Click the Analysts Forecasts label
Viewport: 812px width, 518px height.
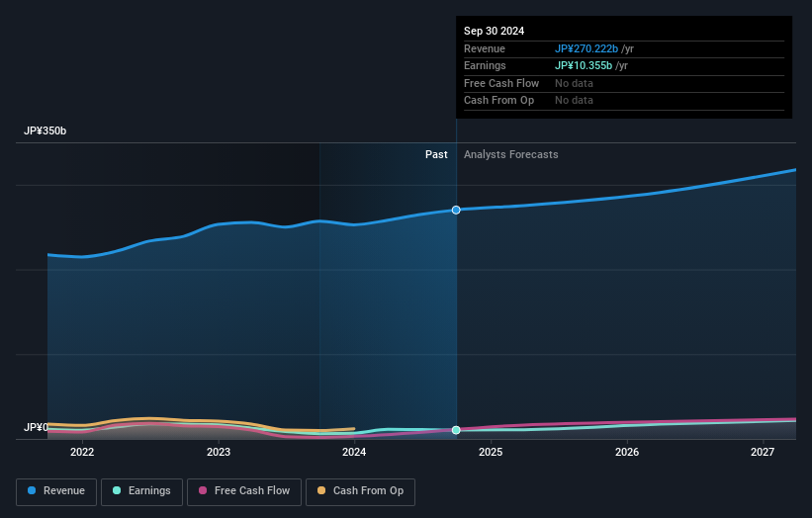[510, 154]
